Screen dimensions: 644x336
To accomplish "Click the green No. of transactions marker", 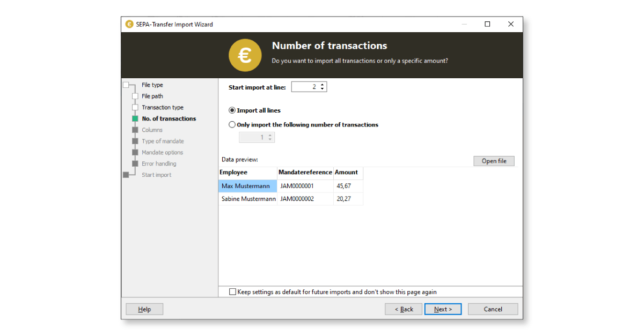I will pyautogui.click(x=135, y=119).
